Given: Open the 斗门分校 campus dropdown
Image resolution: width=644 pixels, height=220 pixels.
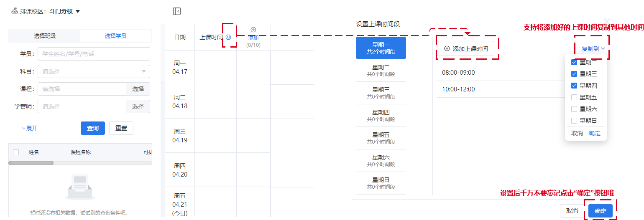Looking at the screenshot, I should click(x=65, y=11).
